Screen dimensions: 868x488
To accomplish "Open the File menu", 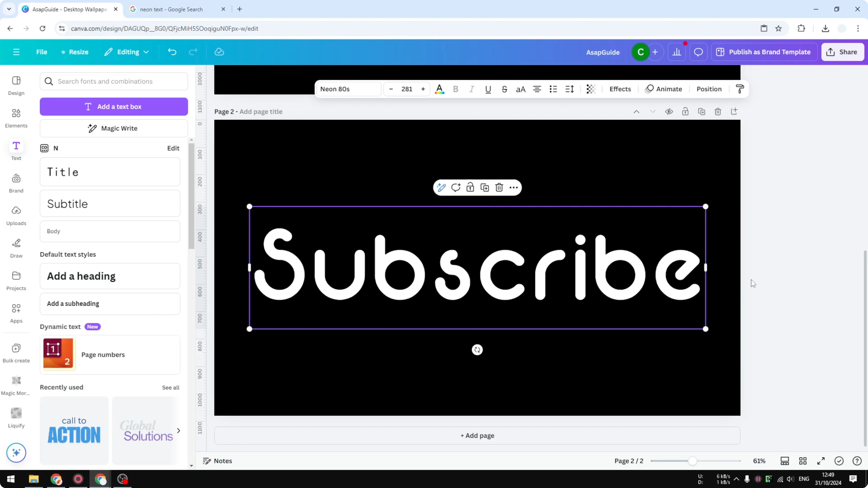I will (x=42, y=52).
